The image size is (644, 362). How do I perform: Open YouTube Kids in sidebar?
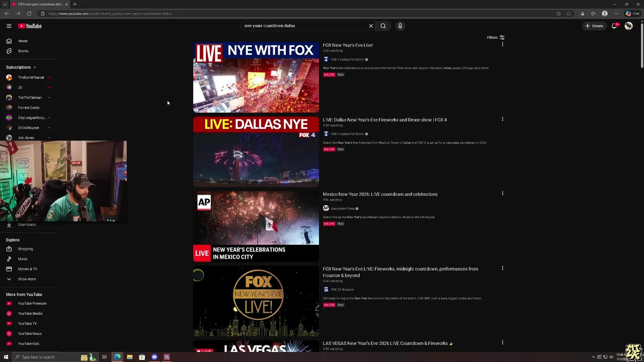tap(29, 343)
